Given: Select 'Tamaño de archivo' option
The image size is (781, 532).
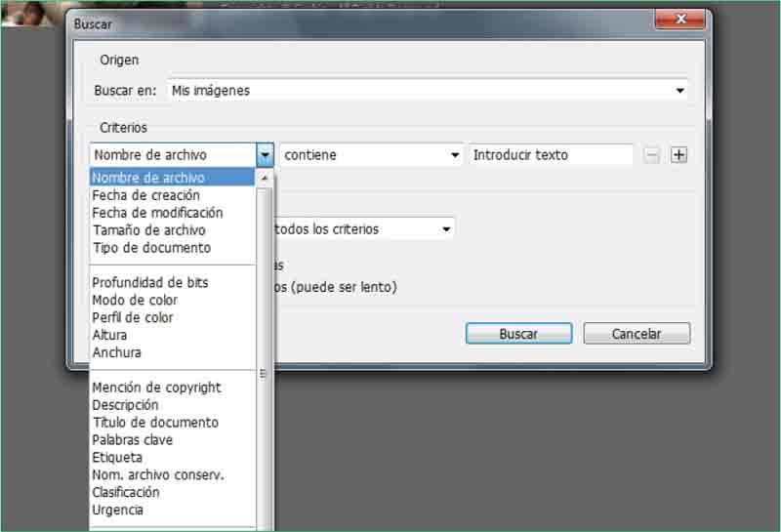Looking at the screenshot, I should (x=148, y=230).
